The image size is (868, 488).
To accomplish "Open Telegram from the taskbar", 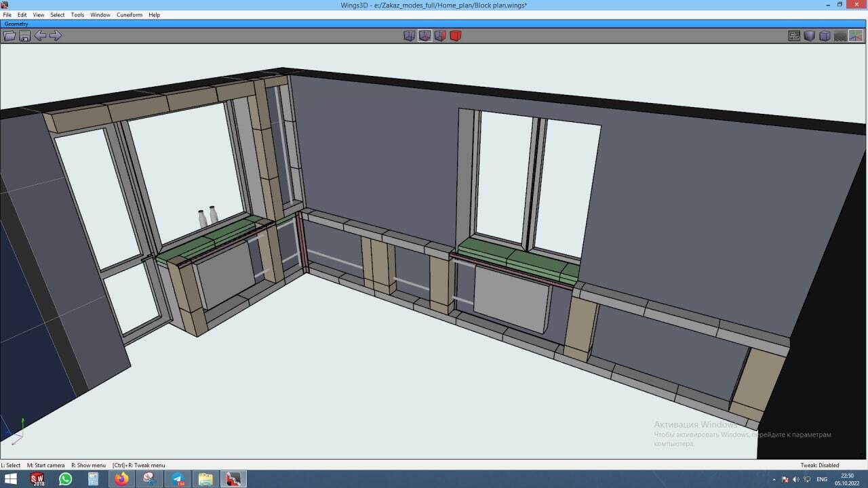I will [178, 479].
